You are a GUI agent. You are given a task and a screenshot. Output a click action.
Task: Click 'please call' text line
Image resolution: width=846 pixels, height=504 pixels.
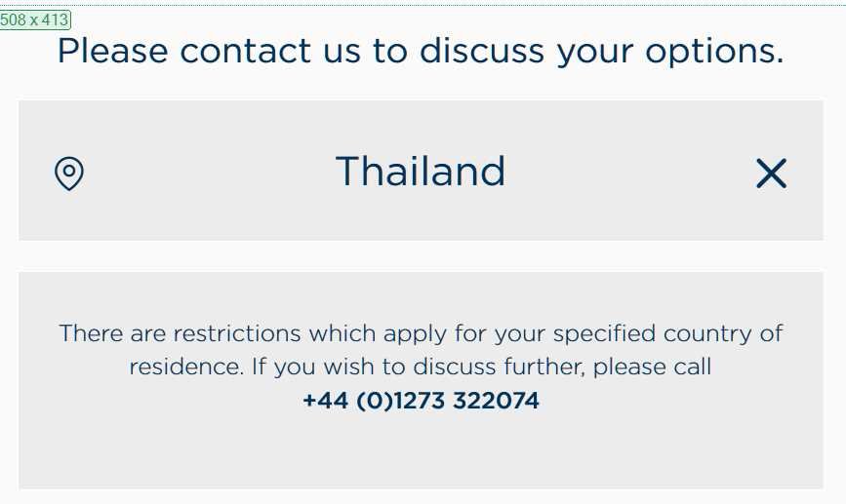[421, 367]
